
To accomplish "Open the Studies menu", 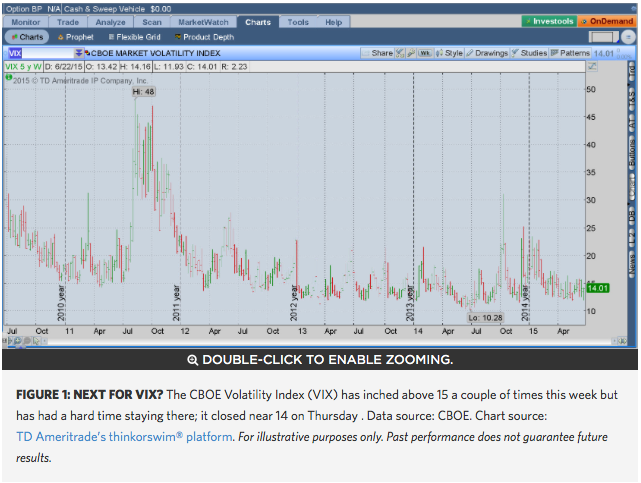I will [529, 53].
